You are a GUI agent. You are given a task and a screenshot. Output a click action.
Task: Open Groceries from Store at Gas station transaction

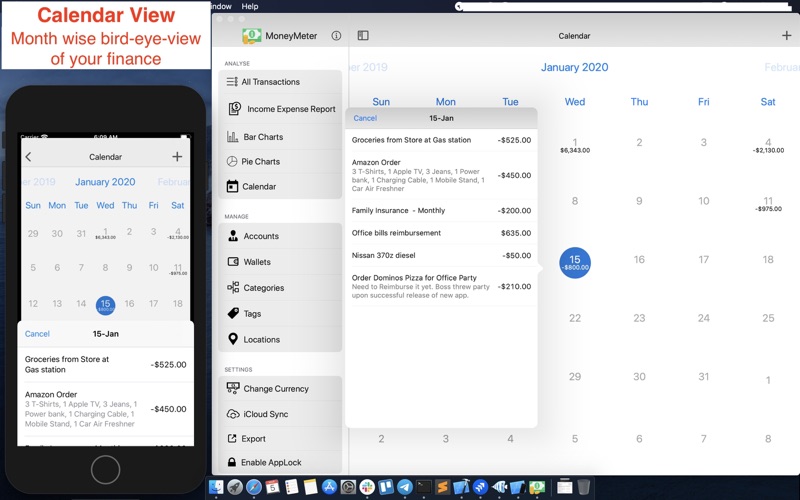click(441, 140)
